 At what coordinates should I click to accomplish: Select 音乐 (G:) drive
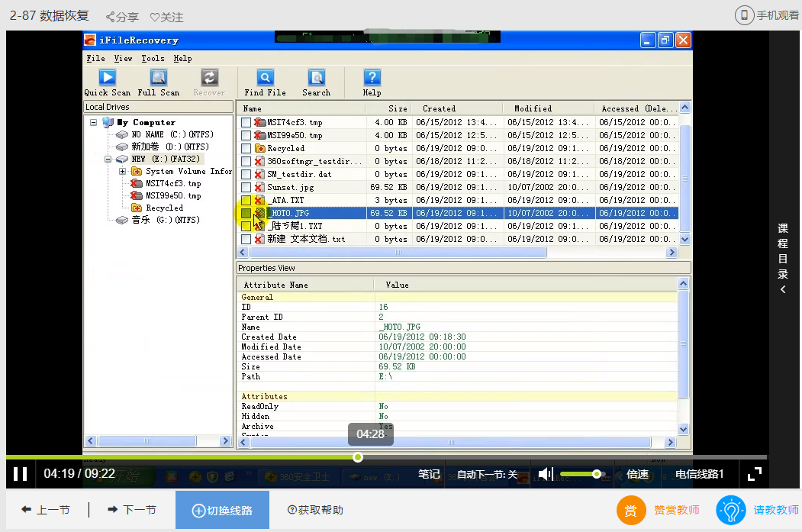(x=166, y=220)
